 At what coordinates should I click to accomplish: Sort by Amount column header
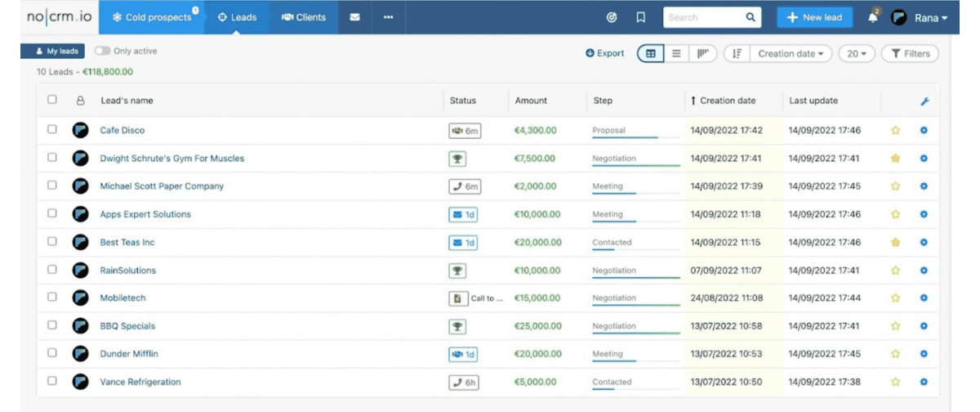point(531,101)
